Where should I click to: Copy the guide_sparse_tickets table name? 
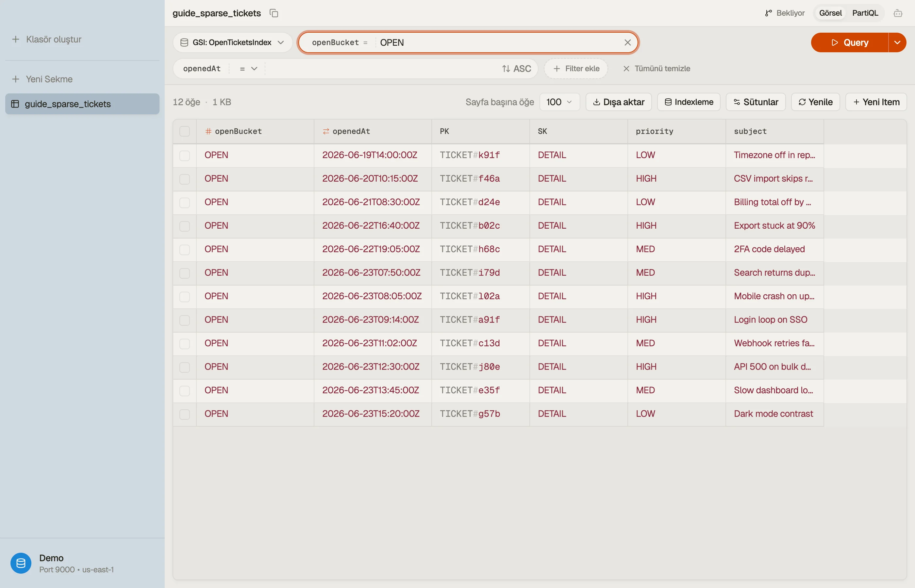(x=274, y=13)
